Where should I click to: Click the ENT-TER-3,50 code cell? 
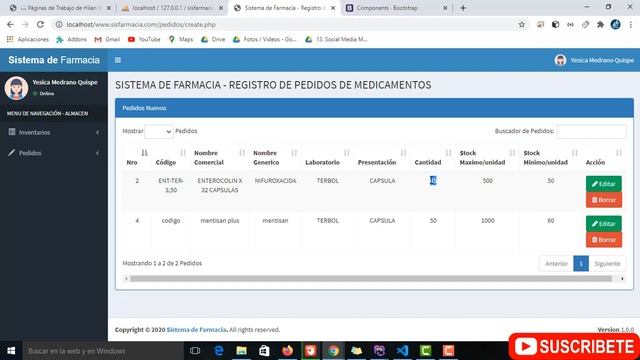[x=171, y=185]
